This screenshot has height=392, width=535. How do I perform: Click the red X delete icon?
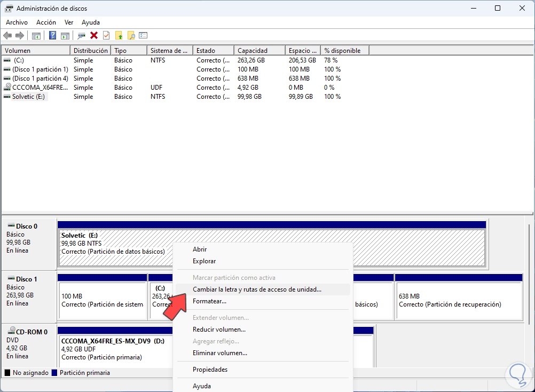coord(94,35)
